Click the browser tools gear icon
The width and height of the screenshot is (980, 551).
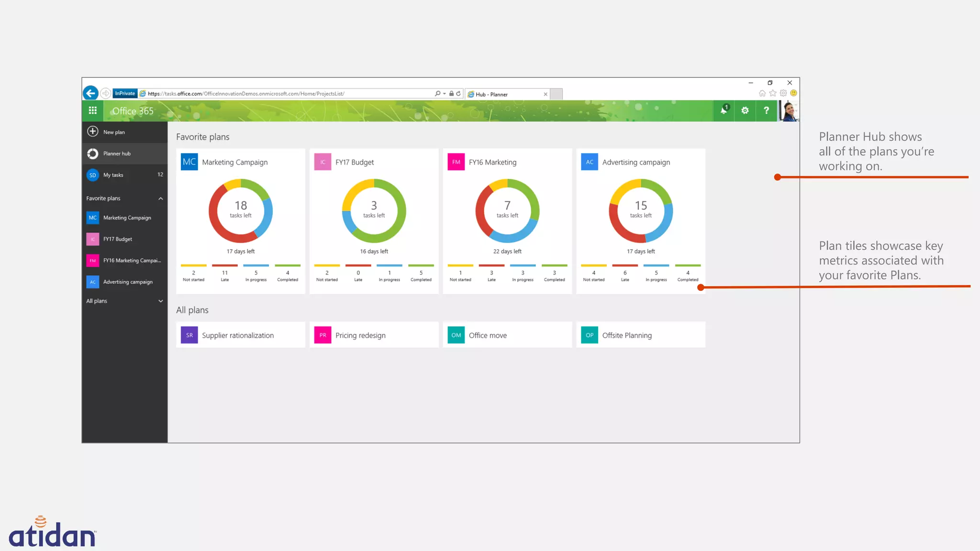pos(783,93)
